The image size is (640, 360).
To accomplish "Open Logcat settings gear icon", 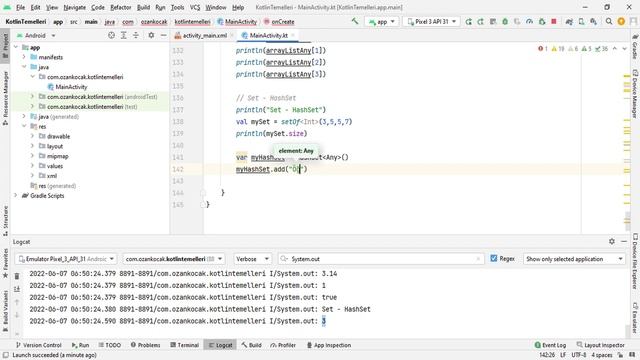I will (611, 242).
